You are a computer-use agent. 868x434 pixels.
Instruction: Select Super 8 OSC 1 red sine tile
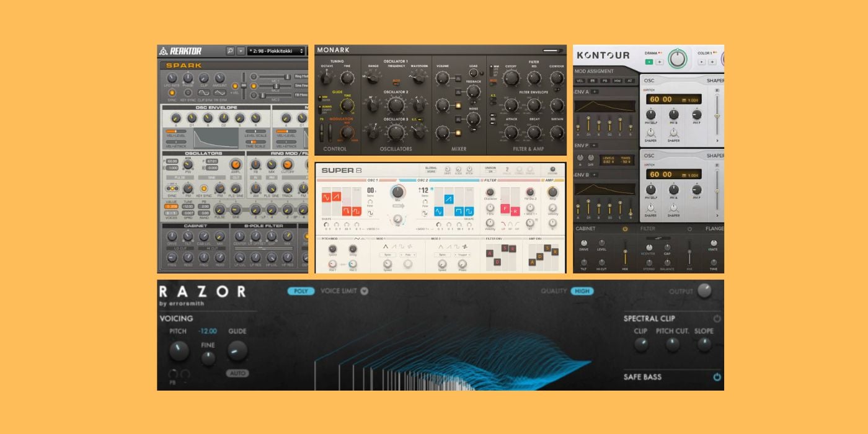point(327,198)
